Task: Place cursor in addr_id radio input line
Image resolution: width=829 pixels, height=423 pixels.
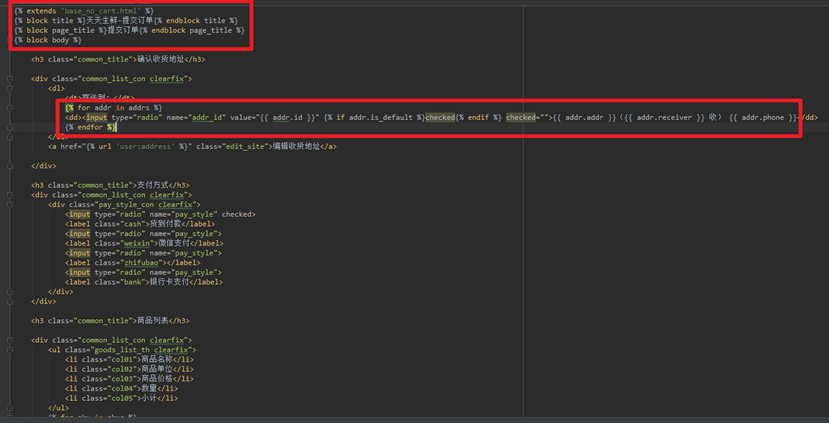Action: tap(441, 117)
